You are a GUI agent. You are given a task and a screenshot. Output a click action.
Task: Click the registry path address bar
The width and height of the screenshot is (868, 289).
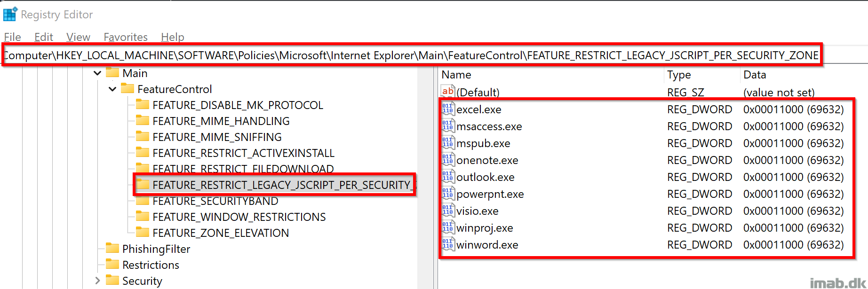411,55
